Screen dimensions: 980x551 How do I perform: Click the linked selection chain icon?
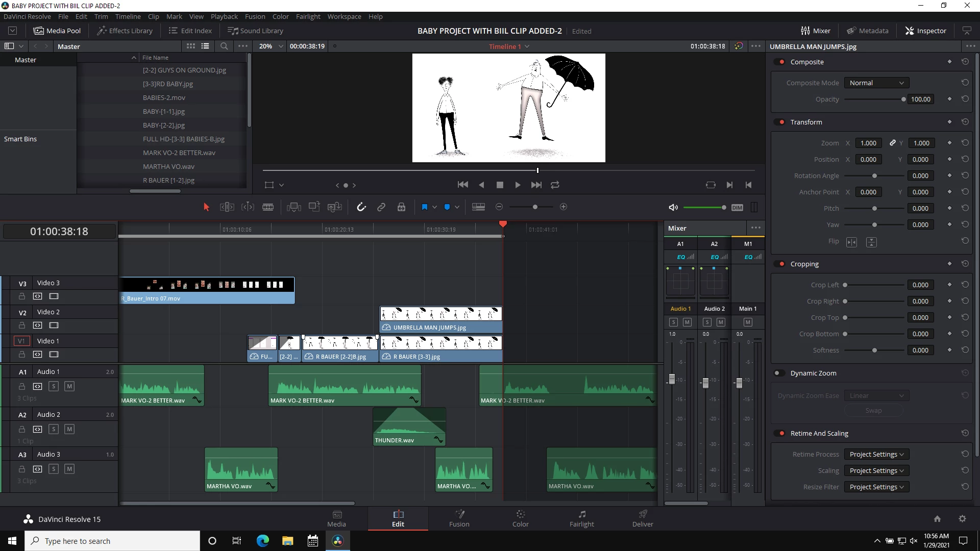pyautogui.click(x=381, y=207)
